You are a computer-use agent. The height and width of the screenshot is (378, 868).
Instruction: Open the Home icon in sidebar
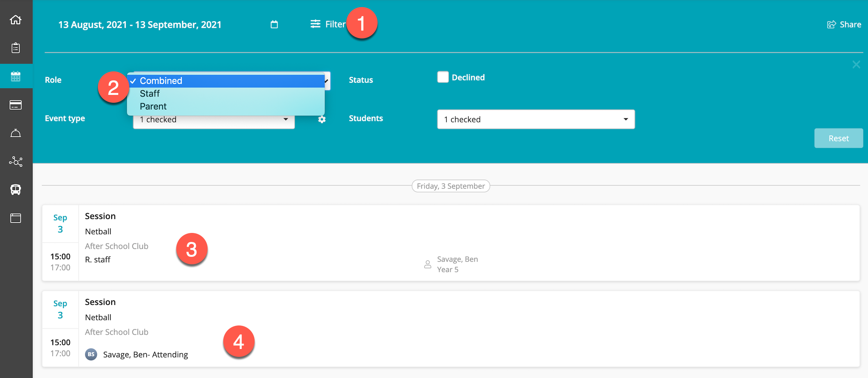tap(16, 19)
